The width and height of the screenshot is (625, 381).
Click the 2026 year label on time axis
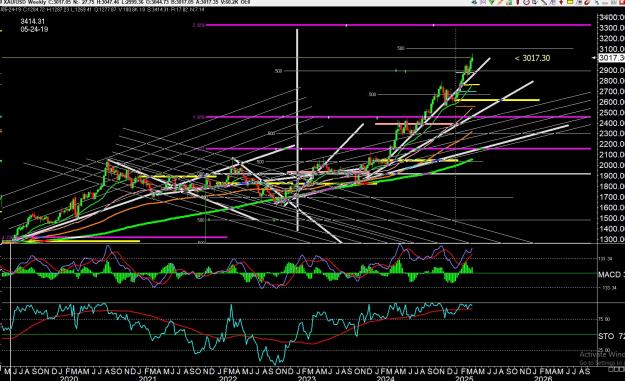coord(543,378)
